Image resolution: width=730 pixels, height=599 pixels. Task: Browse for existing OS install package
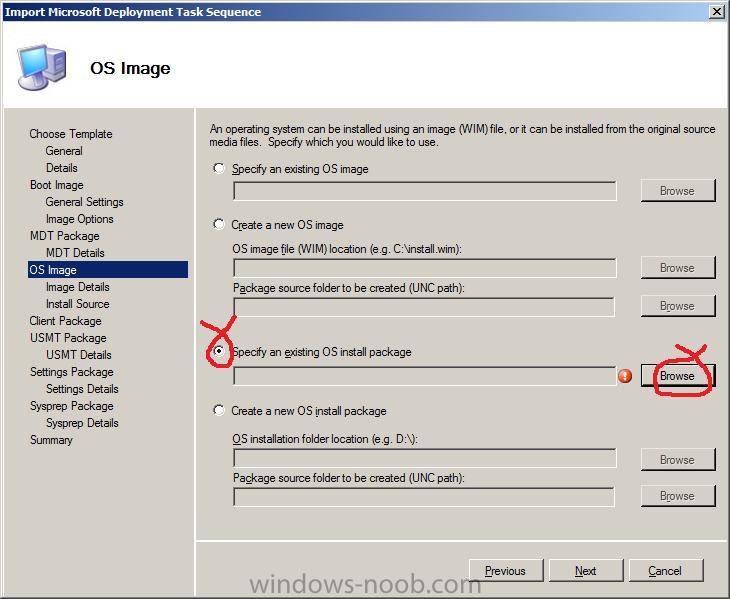point(677,376)
